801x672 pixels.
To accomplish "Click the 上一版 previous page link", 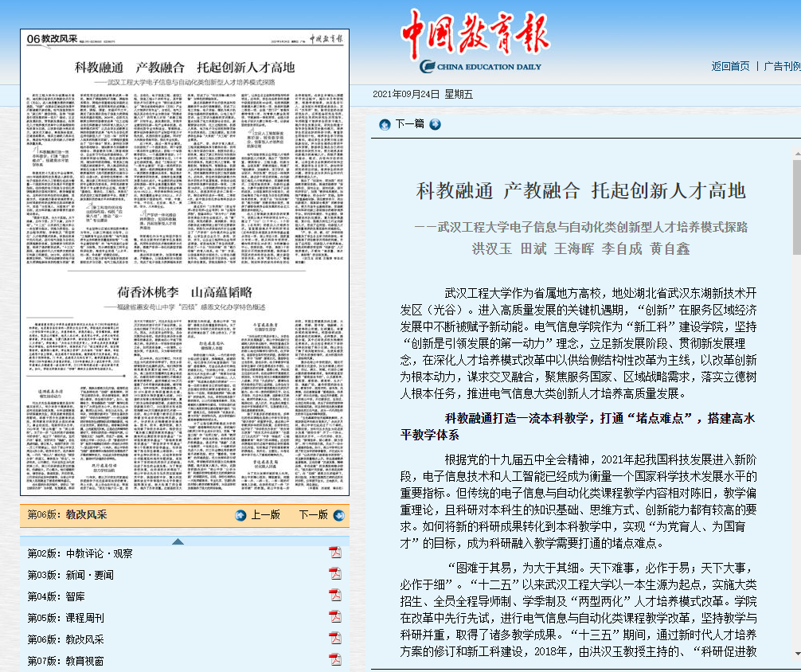I will coord(265,515).
